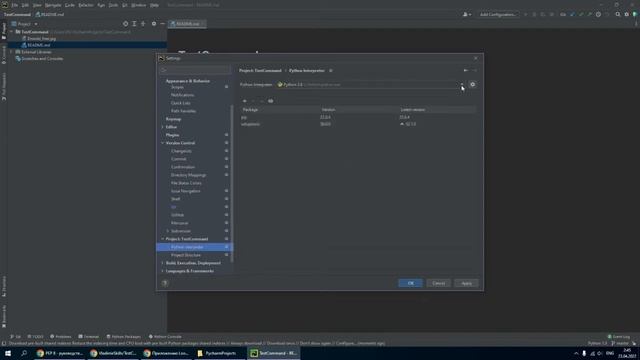This screenshot has height=360, width=640.
Task: Select Path Variables in settings tree
Action: (x=183, y=111)
